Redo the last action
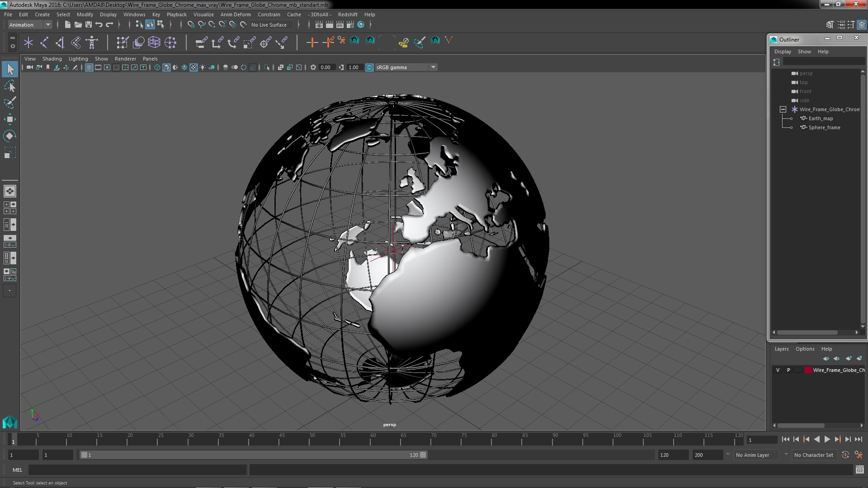This screenshot has height=488, width=868. pyautogui.click(x=109, y=24)
